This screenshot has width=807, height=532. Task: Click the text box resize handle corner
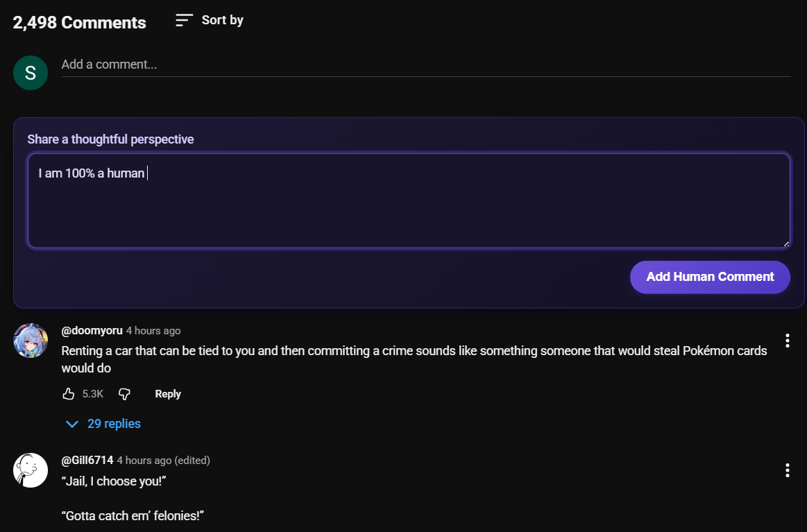click(x=786, y=243)
